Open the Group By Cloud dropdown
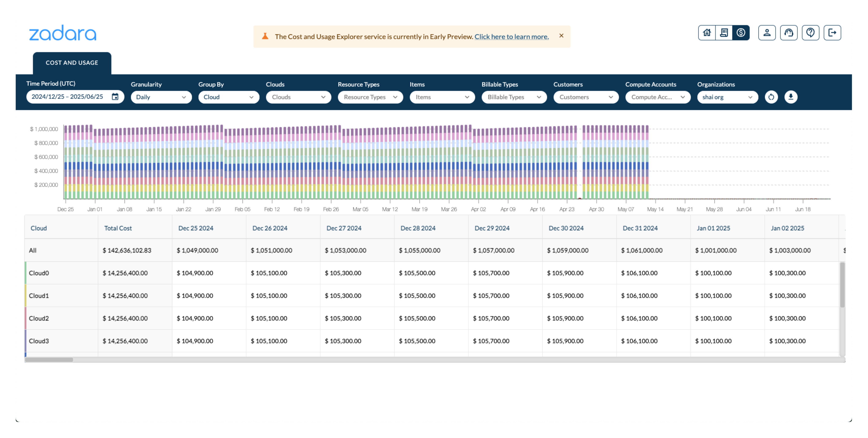The image size is (868, 438). coord(228,97)
